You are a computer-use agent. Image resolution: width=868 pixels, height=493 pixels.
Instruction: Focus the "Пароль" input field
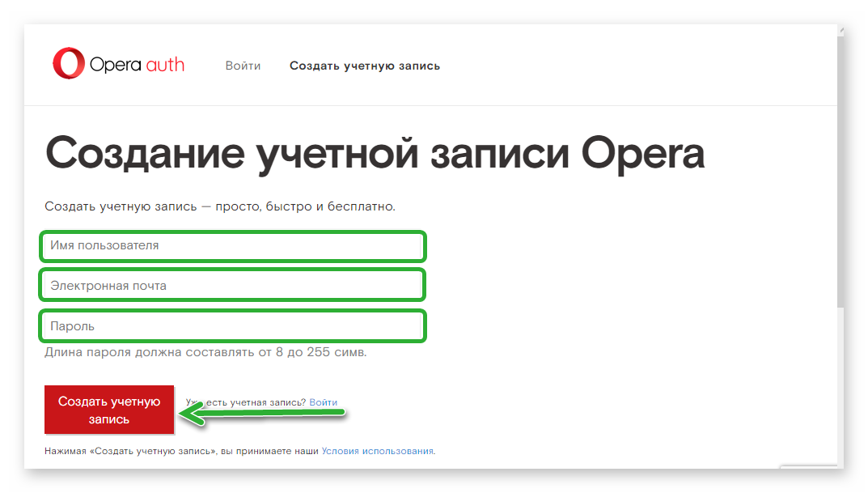pos(232,326)
